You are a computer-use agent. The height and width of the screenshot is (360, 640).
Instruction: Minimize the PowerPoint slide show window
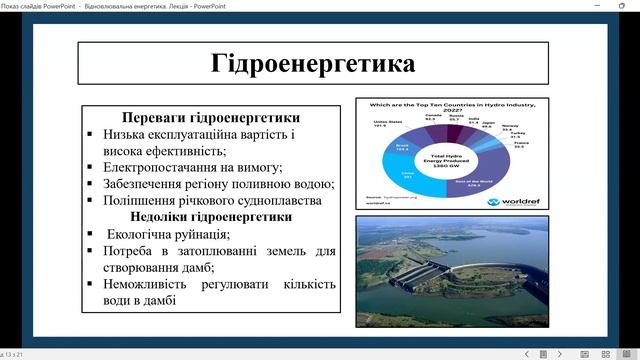pos(598,6)
